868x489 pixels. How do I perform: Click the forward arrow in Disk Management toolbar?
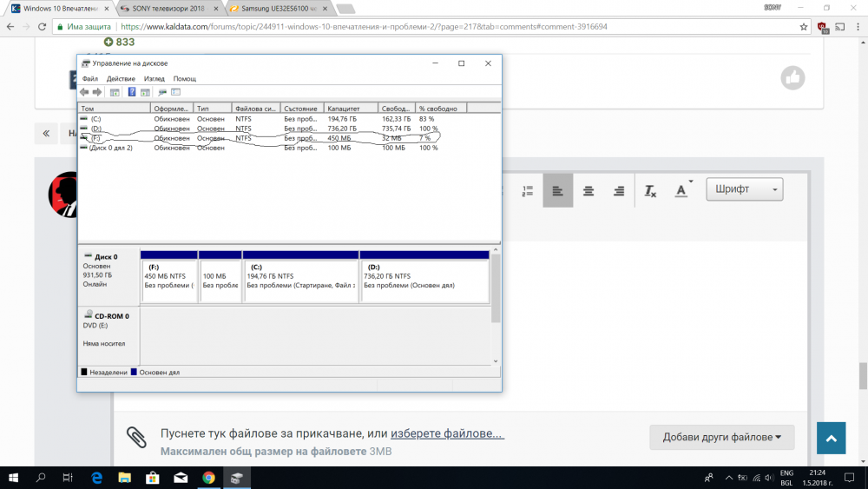point(97,92)
